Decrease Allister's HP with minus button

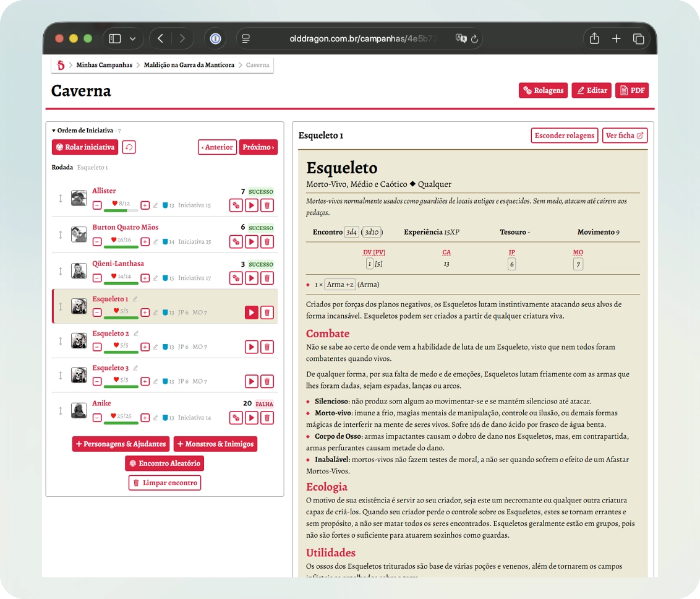click(x=97, y=205)
